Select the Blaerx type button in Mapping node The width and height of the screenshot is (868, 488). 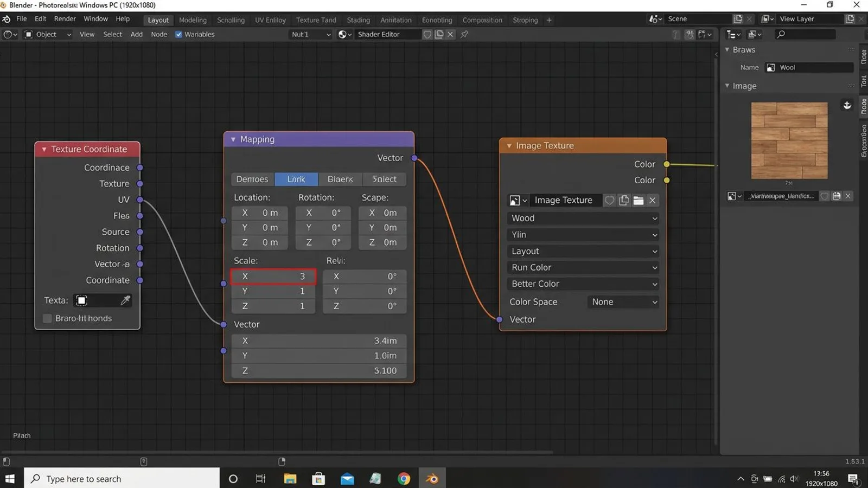(x=340, y=179)
